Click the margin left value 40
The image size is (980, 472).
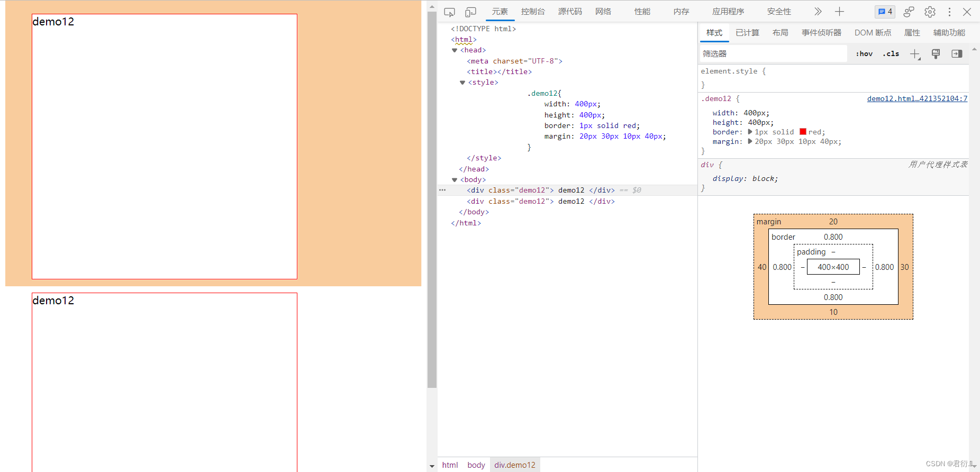(762, 267)
